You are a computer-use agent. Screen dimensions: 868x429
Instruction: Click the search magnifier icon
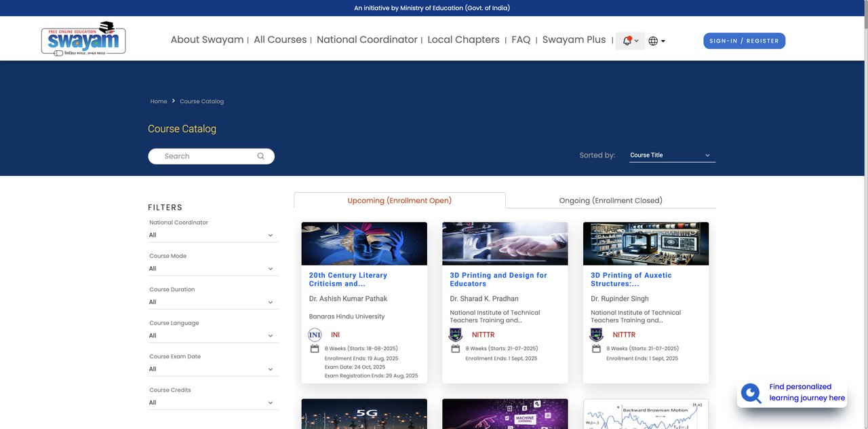click(260, 156)
